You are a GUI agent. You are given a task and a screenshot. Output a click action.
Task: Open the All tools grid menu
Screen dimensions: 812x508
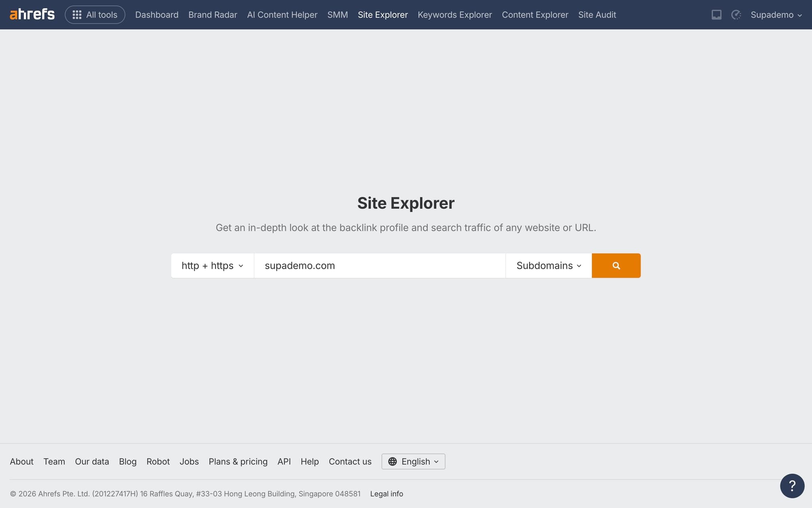click(x=95, y=14)
